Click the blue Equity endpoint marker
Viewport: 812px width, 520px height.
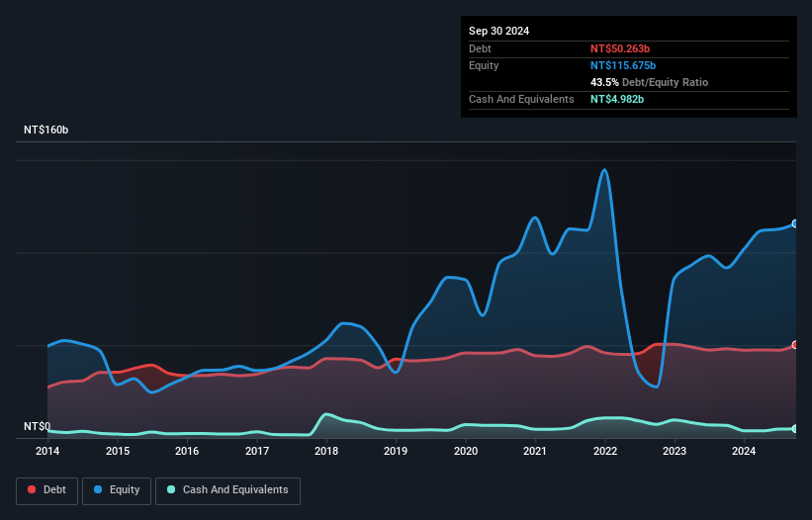point(795,224)
